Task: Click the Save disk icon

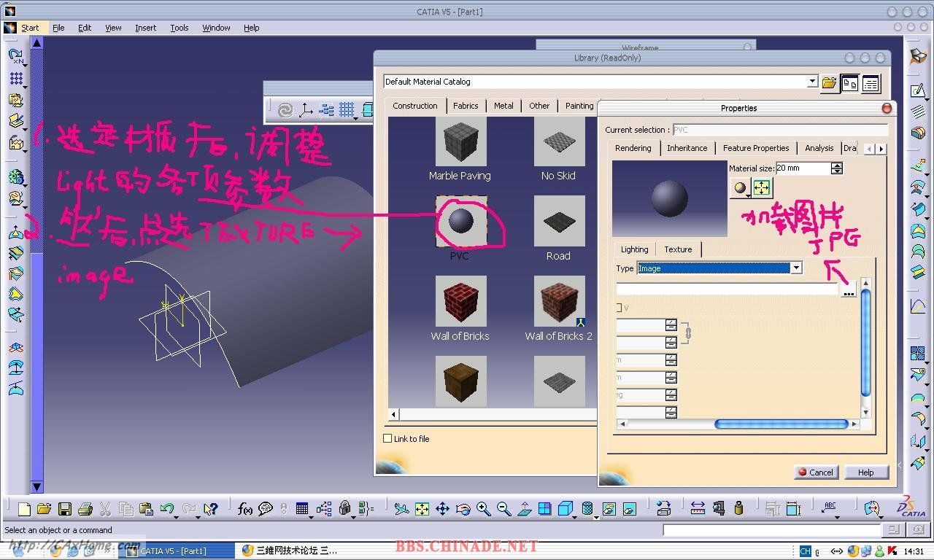Action: pos(65,509)
